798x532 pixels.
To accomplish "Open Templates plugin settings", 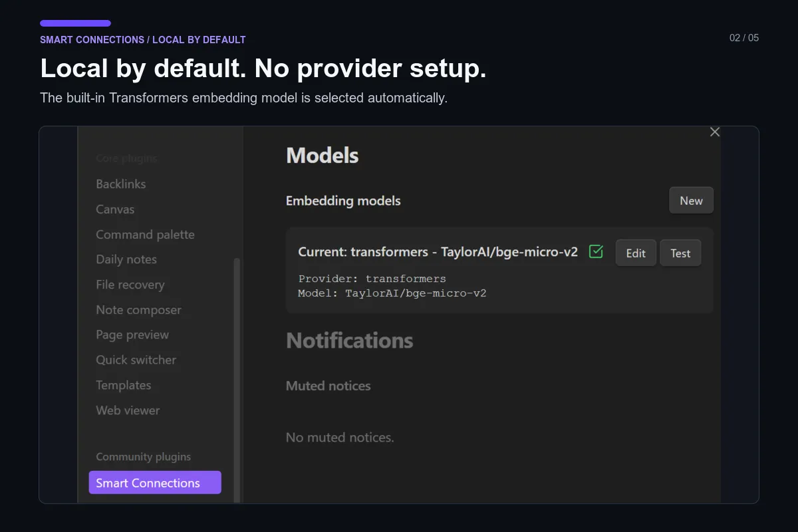I will coord(123,385).
